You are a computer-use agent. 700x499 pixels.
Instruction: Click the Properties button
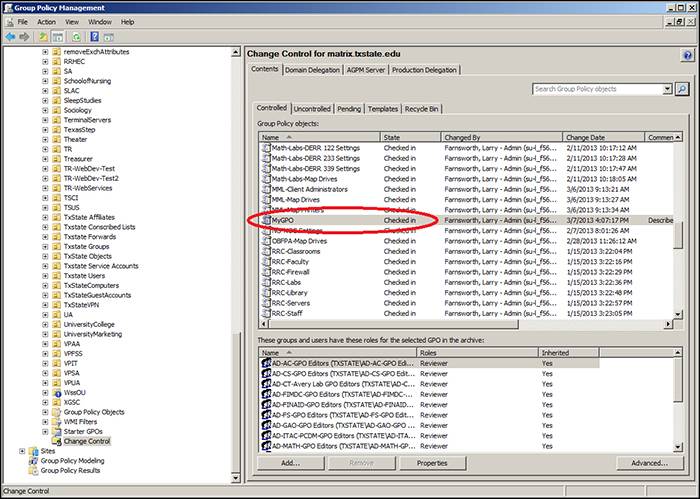432,463
